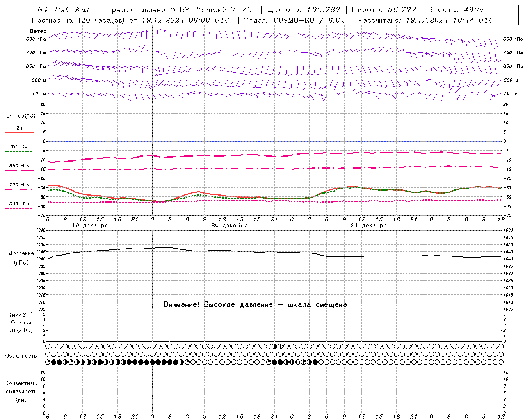Click the Рассчитано: 19.12.2024 10:44 UTC timestamp

[426, 20]
